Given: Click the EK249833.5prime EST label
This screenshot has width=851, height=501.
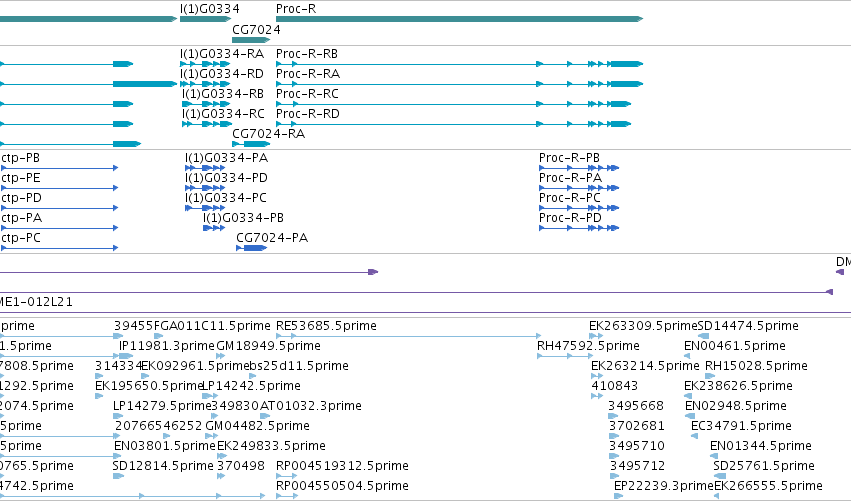Looking at the screenshot, I should pyautogui.click(x=271, y=446).
